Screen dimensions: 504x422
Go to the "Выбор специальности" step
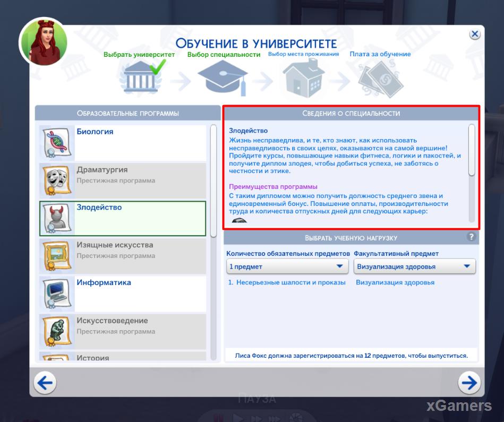click(x=224, y=55)
